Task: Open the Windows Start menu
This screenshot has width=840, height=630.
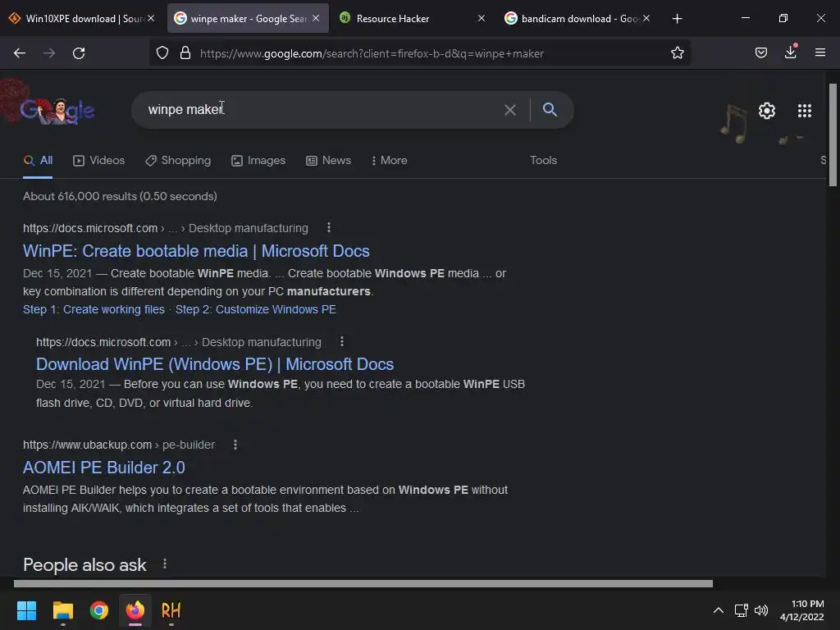Action: click(x=26, y=610)
